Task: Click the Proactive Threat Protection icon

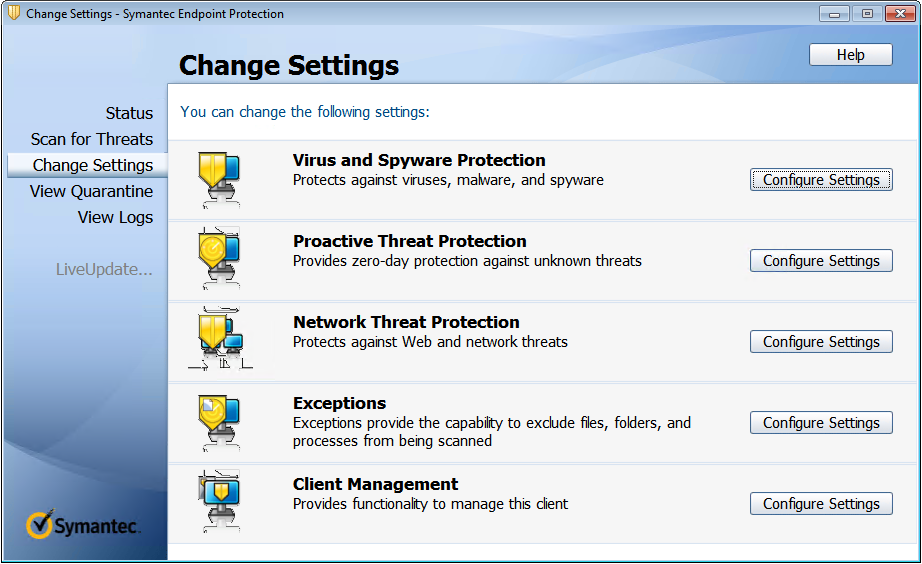Action: coord(218,258)
